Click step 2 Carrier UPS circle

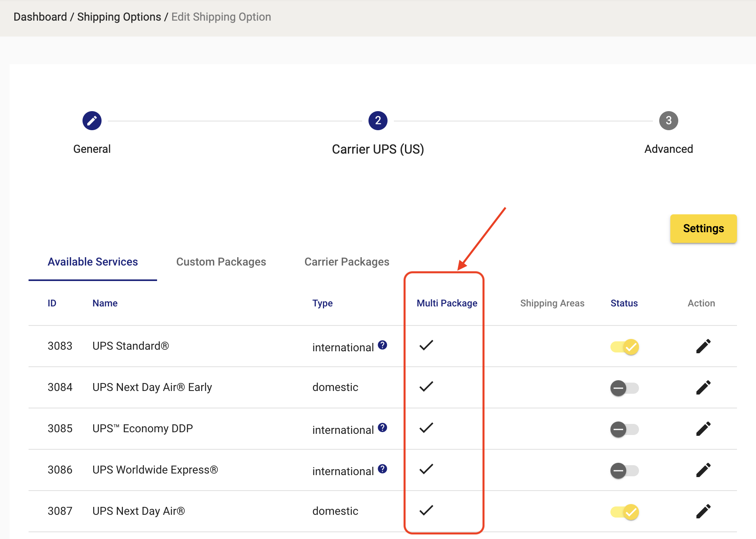(x=378, y=121)
